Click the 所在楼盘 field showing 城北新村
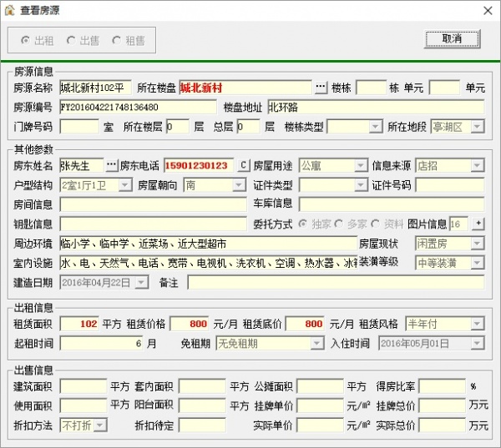The image size is (501, 448). pos(245,88)
